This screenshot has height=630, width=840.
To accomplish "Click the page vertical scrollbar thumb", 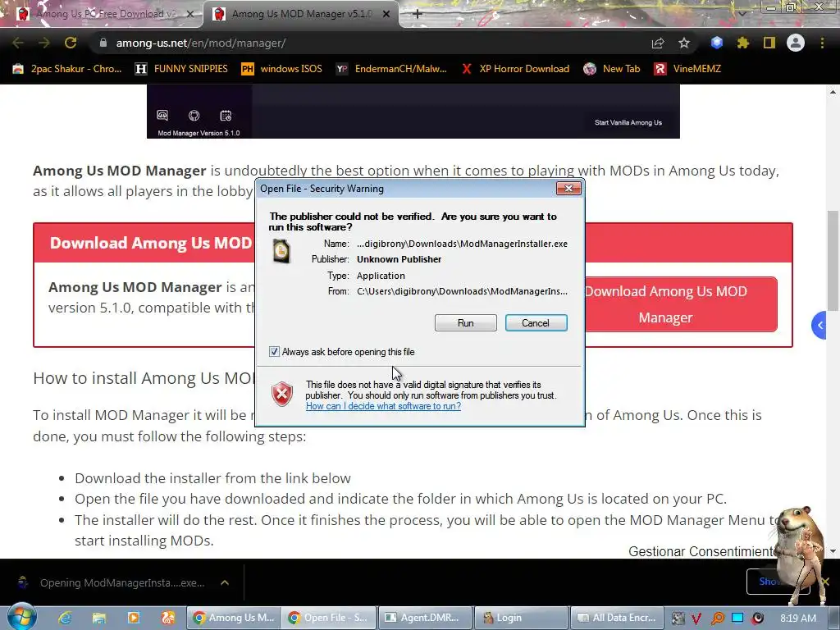I will click(x=833, y=260).
